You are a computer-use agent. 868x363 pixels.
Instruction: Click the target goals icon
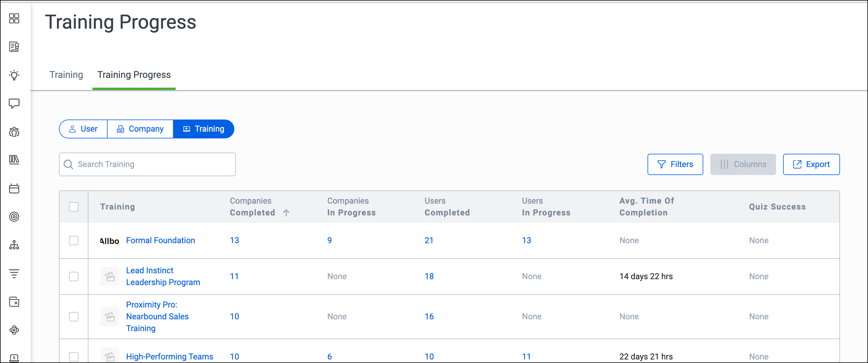pos(14,217)
